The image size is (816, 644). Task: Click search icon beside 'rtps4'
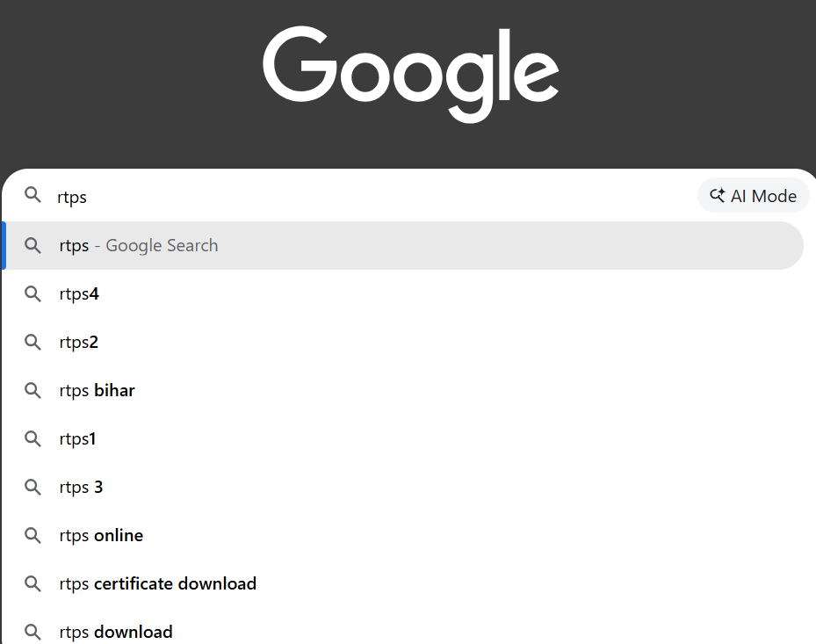pos(32,294)
